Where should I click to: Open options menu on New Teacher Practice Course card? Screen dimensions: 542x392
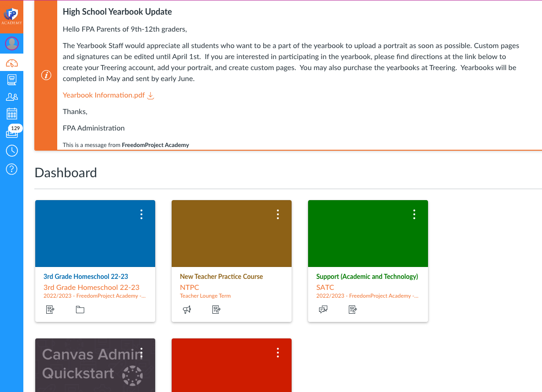[x=278, y=214]
